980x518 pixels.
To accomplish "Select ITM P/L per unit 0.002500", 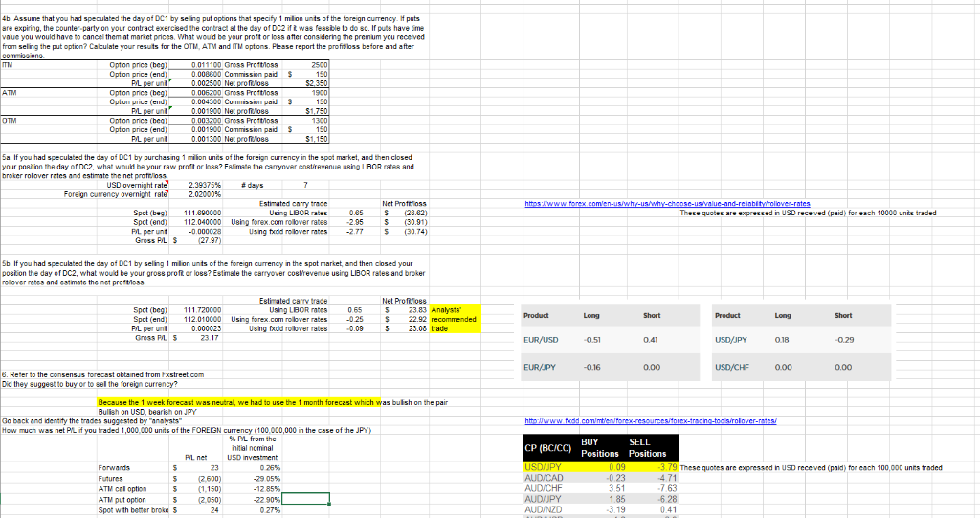I will click(x=195, y=83).
